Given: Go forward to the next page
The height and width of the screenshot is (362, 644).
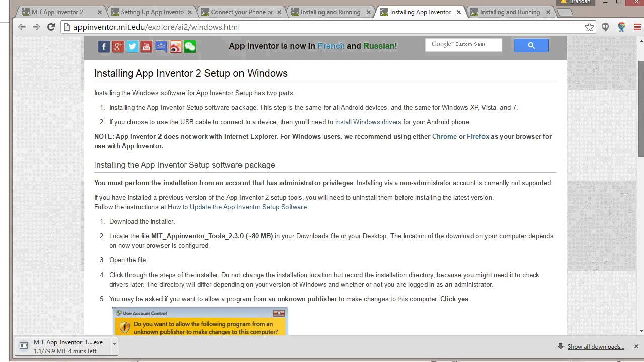Looking at the screenshot, I should (x=36, y=27).
